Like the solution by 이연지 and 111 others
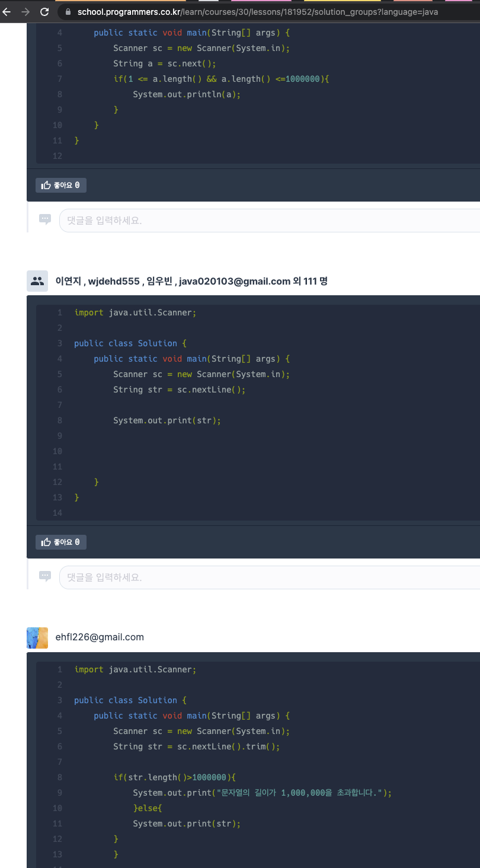Screen dimensions: 480x868 (x=61, y=542)
